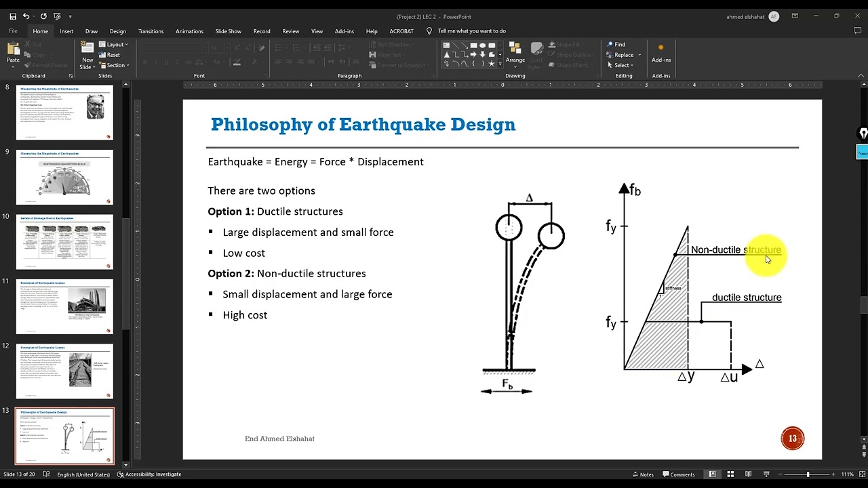Select the Text Box shape
Viewport: 868px width, 488px height.
click(446, 46)
